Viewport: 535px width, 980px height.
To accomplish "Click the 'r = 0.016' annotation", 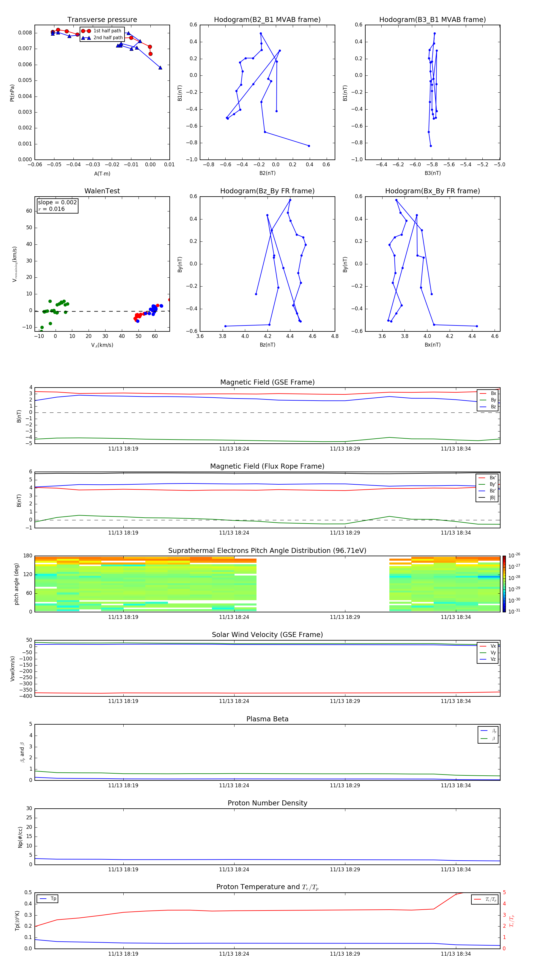I will [51, 209].
